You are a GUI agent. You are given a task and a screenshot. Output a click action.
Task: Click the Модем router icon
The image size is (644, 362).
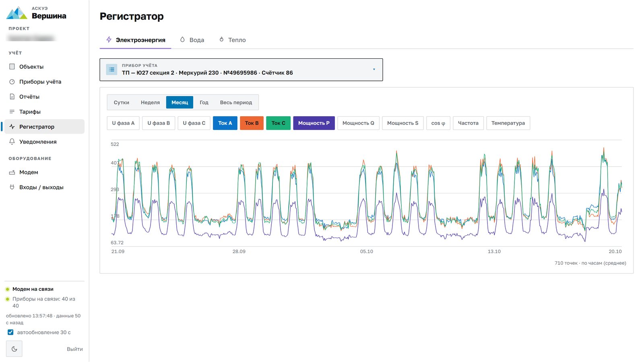pos(12,172)
